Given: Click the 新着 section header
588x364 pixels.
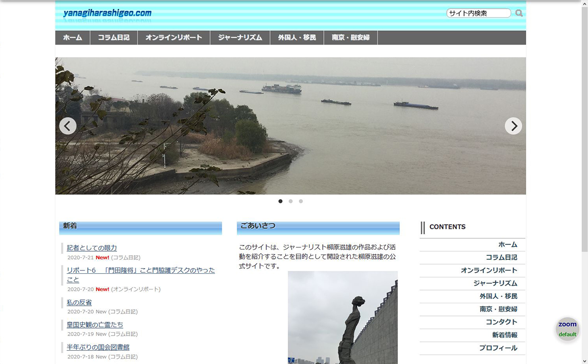Looking at the screenshot, I should 141,228.
